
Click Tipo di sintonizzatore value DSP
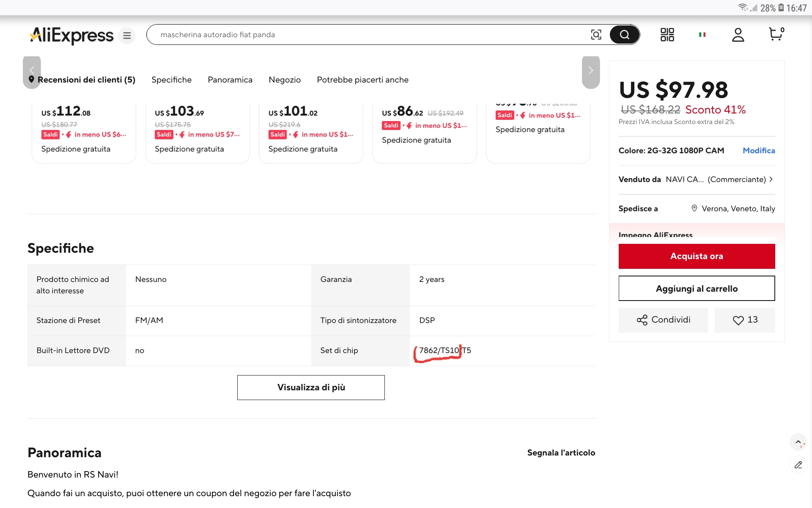click(427, 320)
